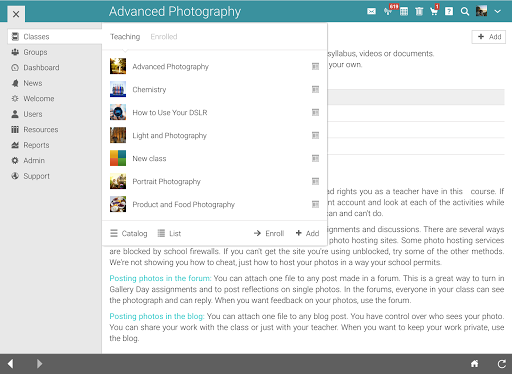Switch to the Teaching tab
This screenshot has height=374, width=512.
[x=125, y=37]
